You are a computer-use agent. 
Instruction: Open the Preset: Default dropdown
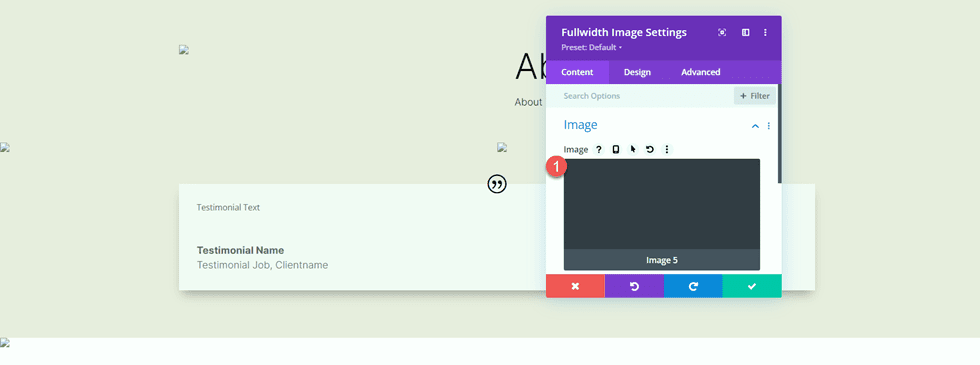(591, 48)
